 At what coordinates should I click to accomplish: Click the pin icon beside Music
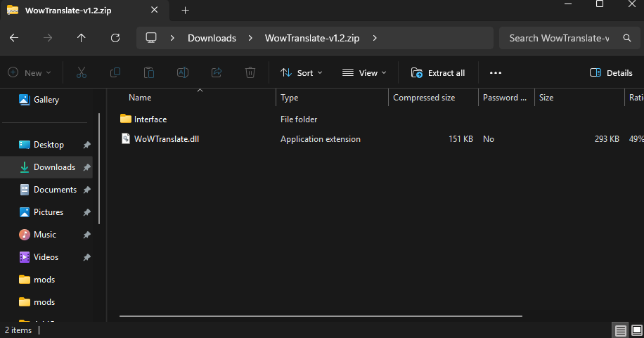(x=86, y=235)
